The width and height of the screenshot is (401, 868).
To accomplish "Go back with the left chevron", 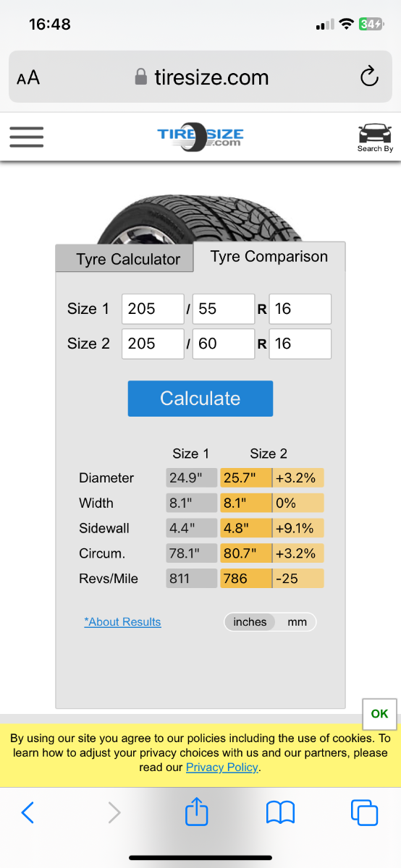I will [28, 813].
